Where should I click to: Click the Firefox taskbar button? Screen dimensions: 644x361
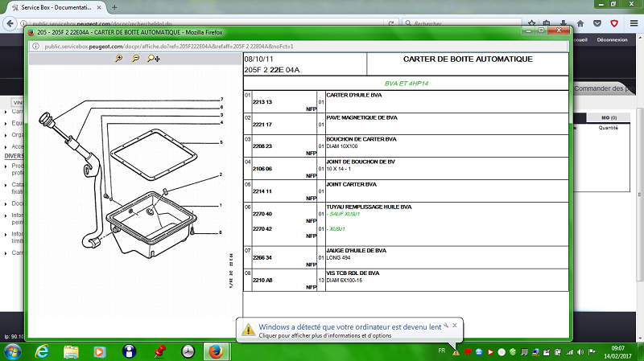pos(216,351)
